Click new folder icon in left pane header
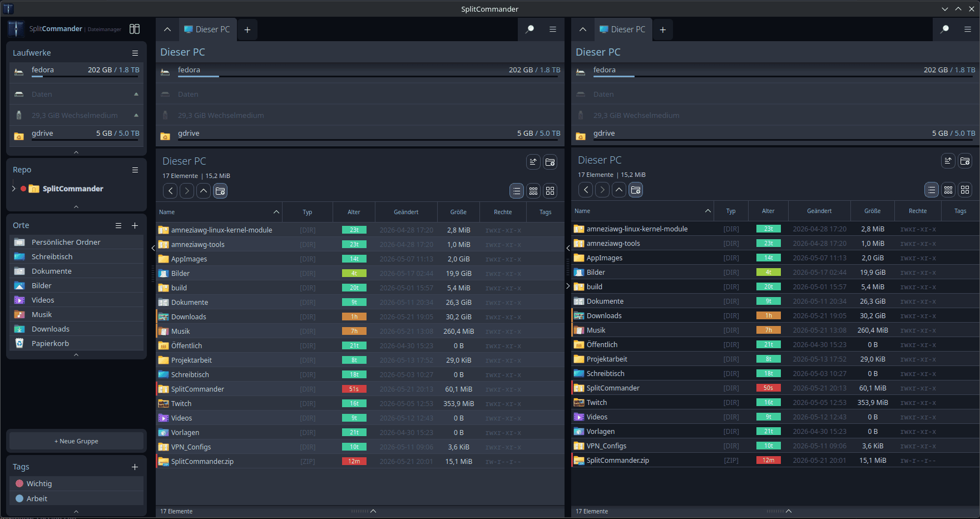980x519 pixels. pyautogui.click(x=550, y=162)
